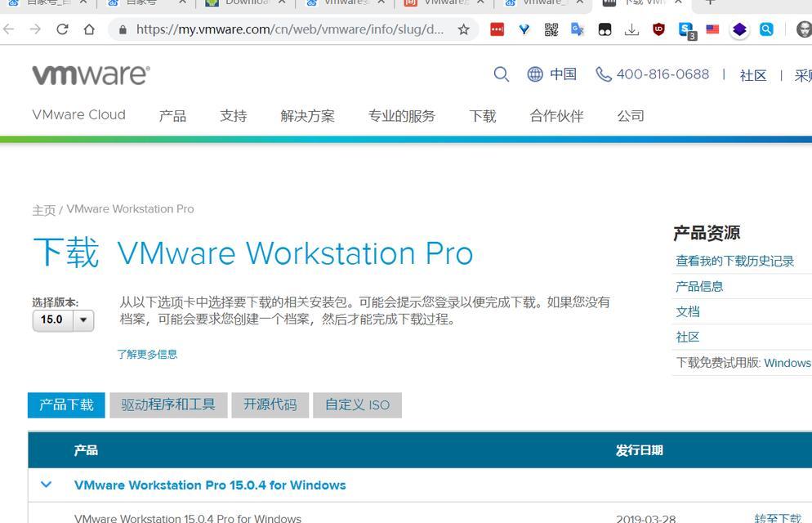This screenshot has width=812, height=523.
Task: Open the 下载 navigation menu
Action: click(483, 115)
